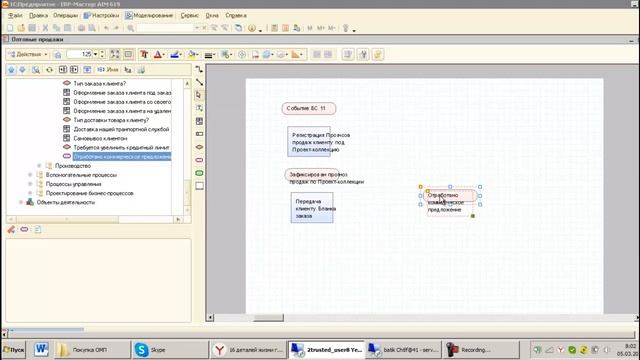Click the cut (scissors) icon
Screen dimensions: 640x360
click(x=45, y=28)
